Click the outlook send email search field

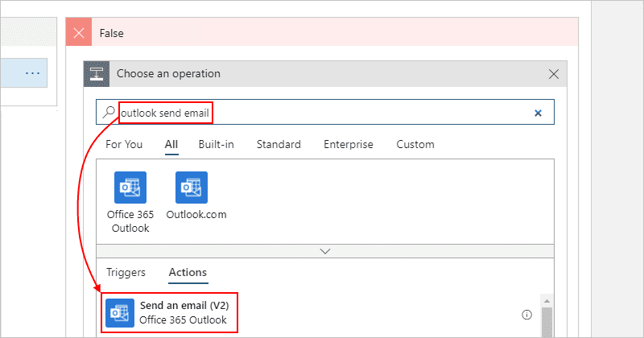tap(325, 112)
